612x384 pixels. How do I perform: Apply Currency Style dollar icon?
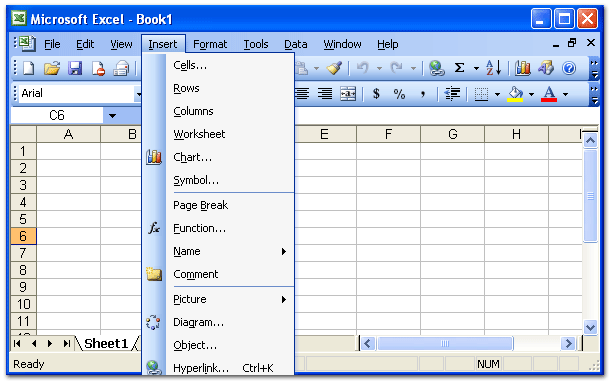coord(376,94)
